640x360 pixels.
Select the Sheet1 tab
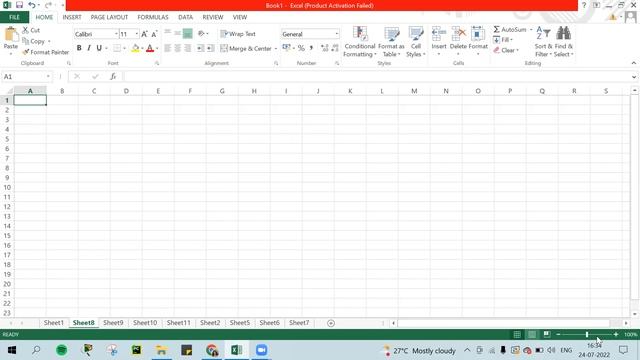click(53, 322)
